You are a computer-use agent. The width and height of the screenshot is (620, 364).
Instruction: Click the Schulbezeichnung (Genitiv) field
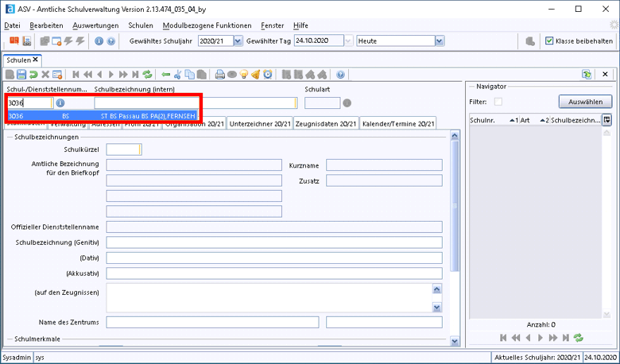(274, 242)
